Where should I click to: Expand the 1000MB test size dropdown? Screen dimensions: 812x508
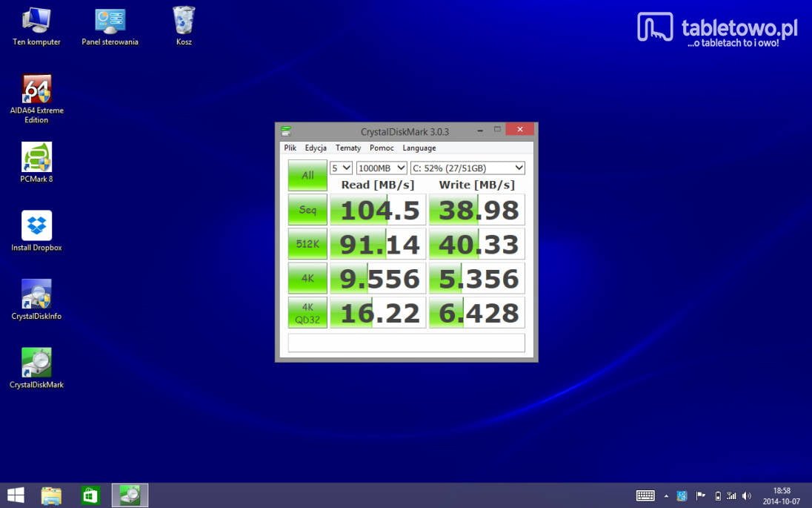tap(382, 168)
